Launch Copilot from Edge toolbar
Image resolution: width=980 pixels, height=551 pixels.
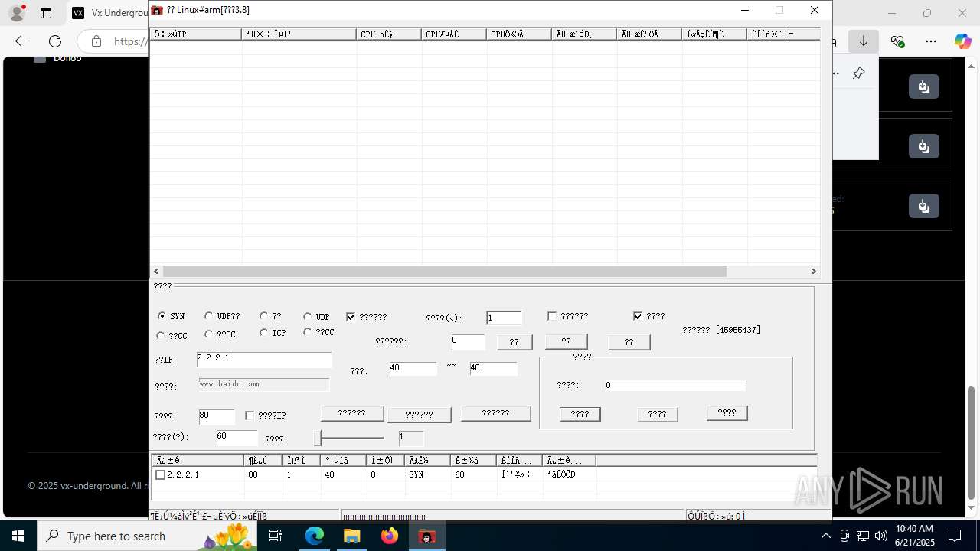962,41
